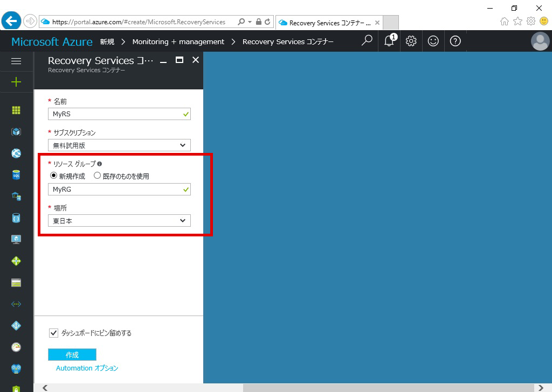The width and height of the screenshot is (552, 392).
Task: Open the account avatar menu
Action: (540, 41)
